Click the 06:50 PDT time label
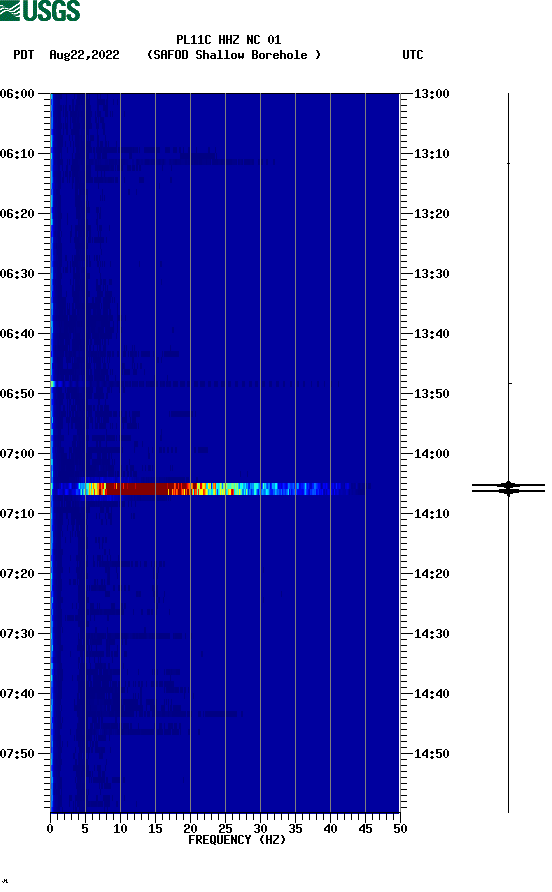Screen dimensions: 552x892 [18, 394]
